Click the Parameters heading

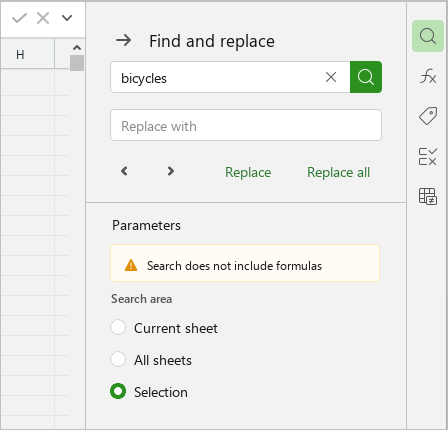coord(146,225)
